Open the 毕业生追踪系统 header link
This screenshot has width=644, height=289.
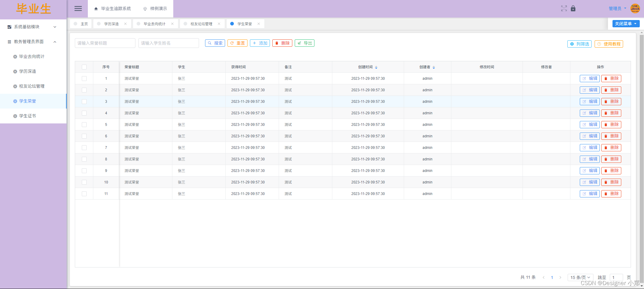pos(113,9)
